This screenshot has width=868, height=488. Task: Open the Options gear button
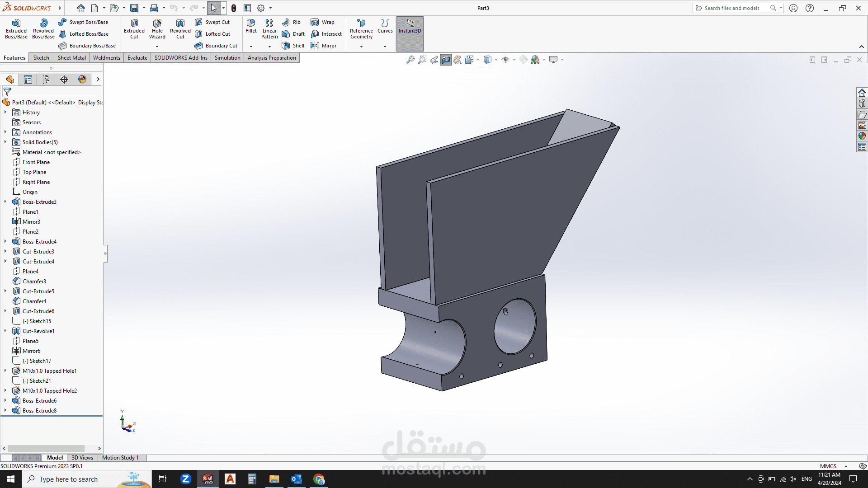click(x=261, y=8)
